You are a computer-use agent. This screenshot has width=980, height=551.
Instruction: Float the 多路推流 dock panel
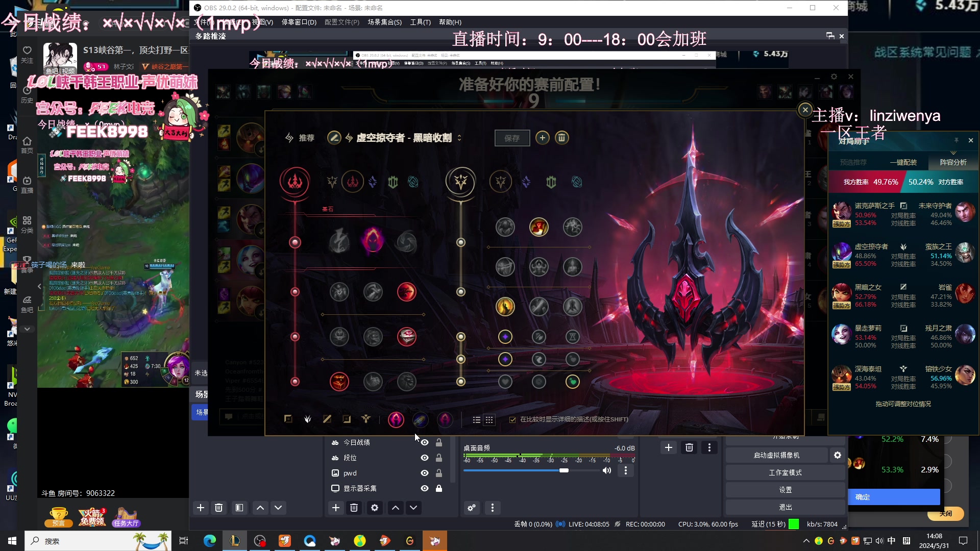click(x=830, y=36)
